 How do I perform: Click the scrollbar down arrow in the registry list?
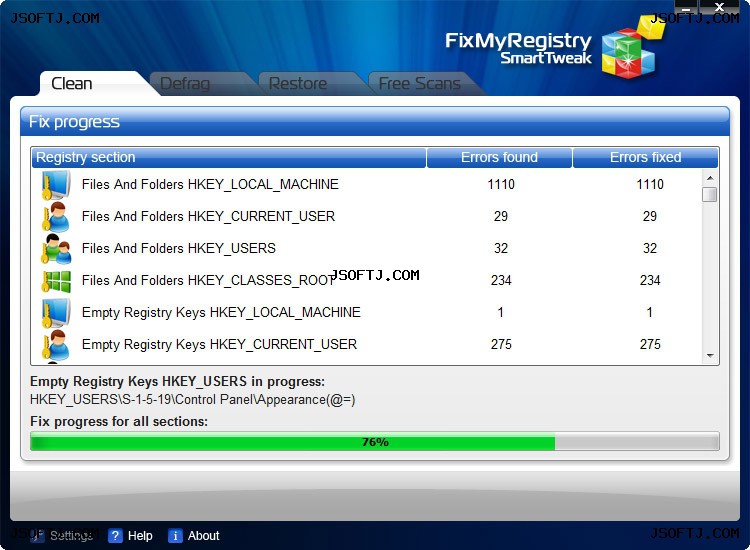(x=710, y=355)
